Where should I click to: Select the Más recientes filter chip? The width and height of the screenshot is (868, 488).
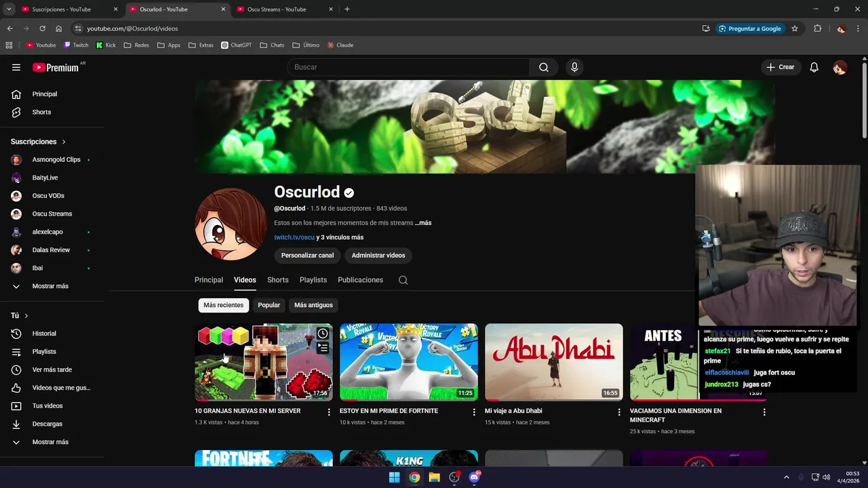click(x=223, y=305)
